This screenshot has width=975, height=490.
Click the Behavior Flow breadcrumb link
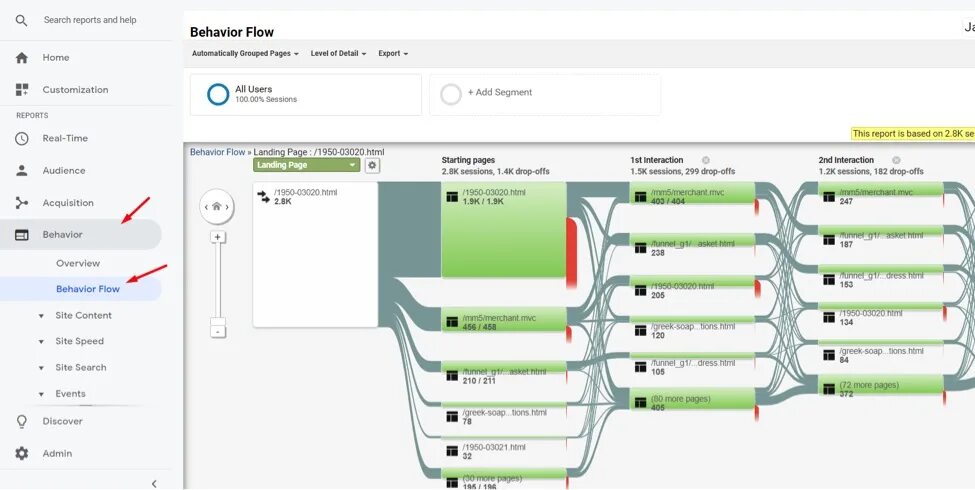point(218,152)
